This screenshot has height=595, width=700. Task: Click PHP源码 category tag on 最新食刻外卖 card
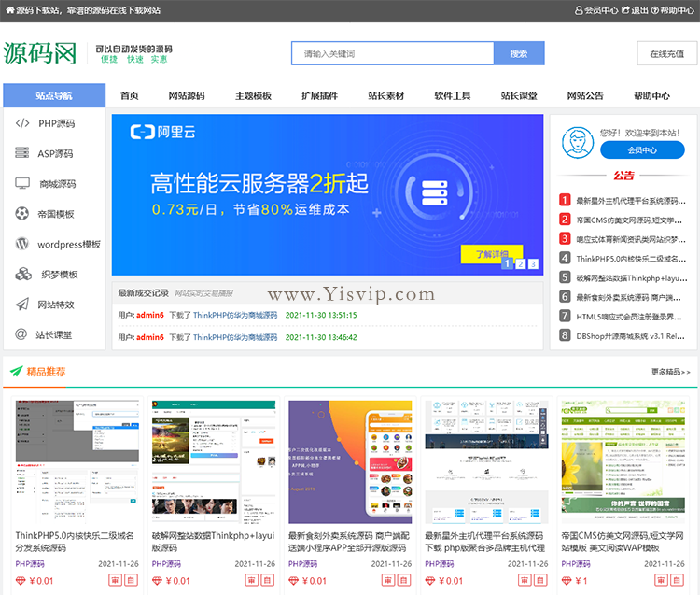tap(302, 564)
